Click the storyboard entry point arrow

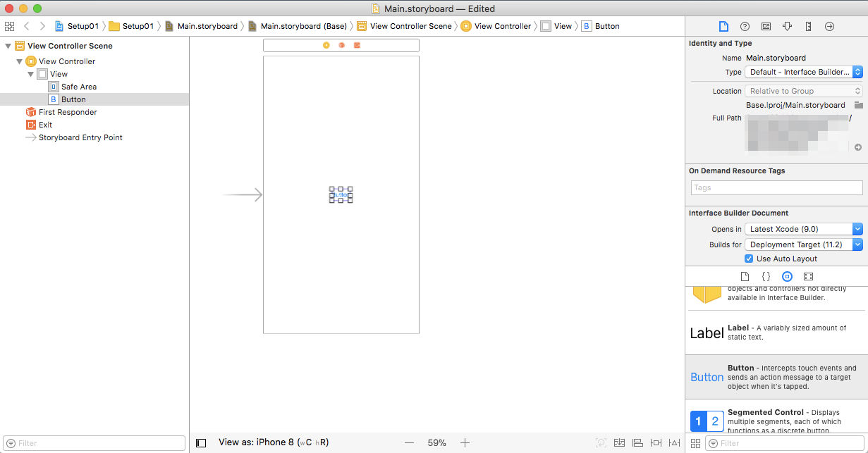243,194
